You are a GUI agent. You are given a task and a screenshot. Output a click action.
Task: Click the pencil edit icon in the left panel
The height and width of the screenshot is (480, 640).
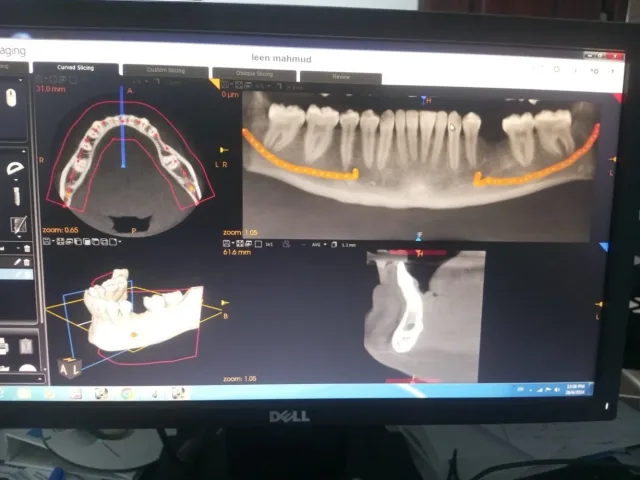17,262
